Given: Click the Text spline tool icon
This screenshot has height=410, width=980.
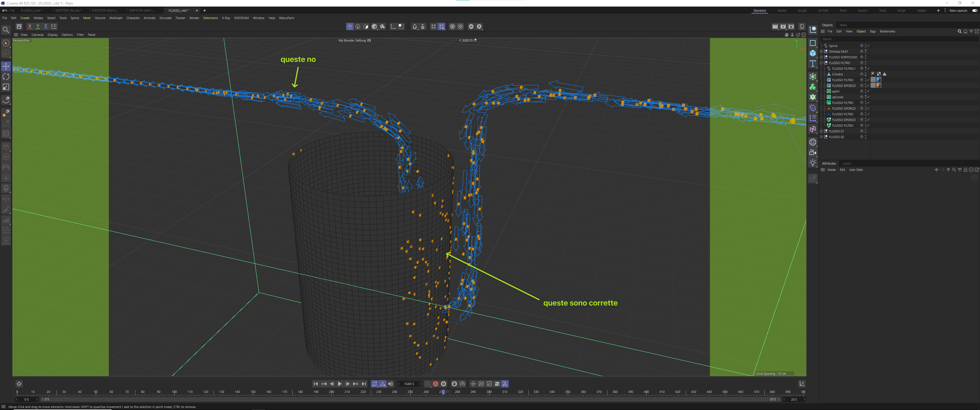Looking at the screenshot, I should click(812, 63).
